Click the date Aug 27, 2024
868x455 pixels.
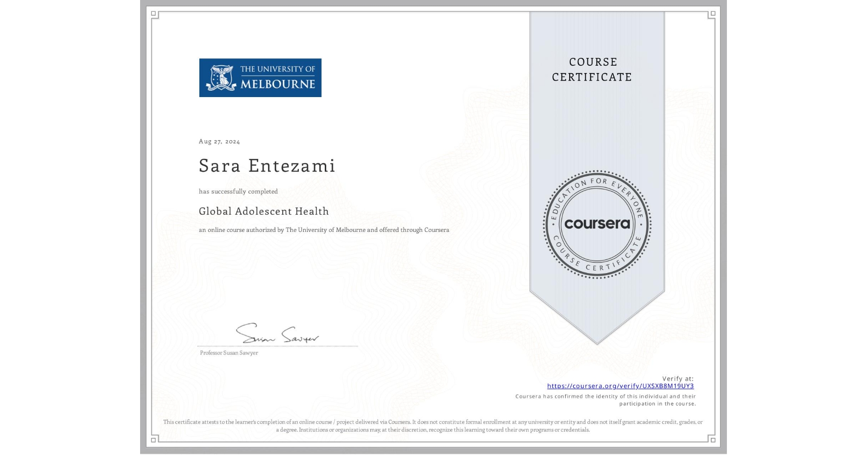219,141
